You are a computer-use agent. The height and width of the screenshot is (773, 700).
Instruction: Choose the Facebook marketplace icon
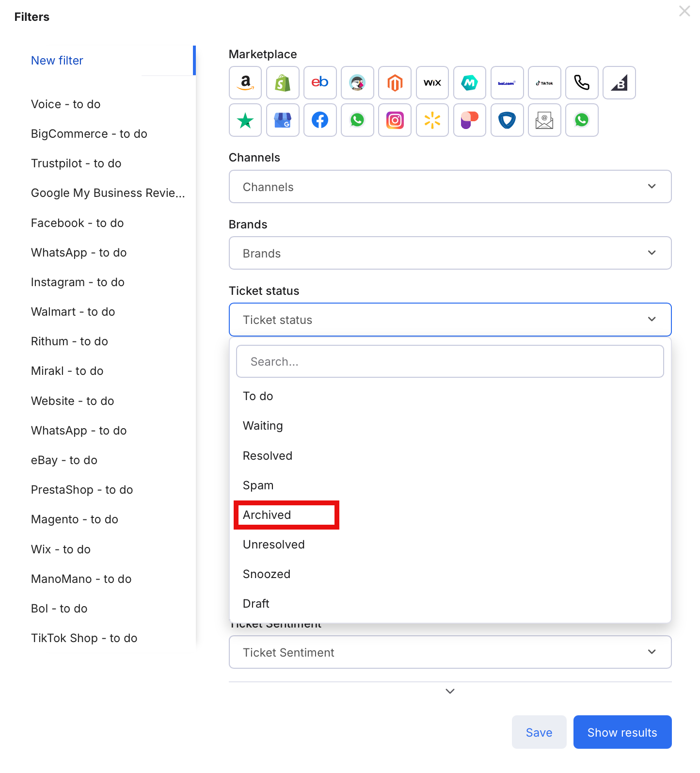[320, 120]
